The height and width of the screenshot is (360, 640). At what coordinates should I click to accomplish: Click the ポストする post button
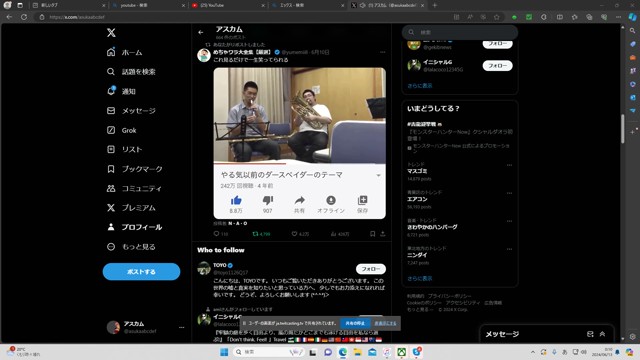coord(141,271)
